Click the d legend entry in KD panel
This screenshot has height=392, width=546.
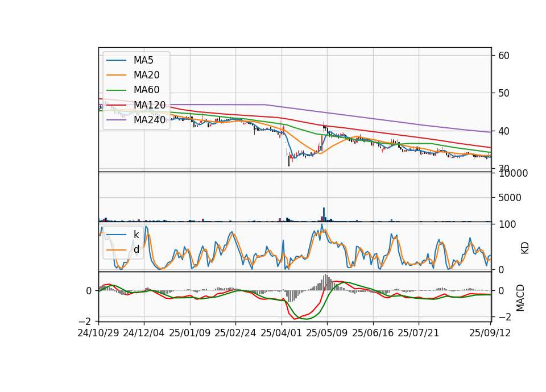pyautogui.click(x=136, y=249)
